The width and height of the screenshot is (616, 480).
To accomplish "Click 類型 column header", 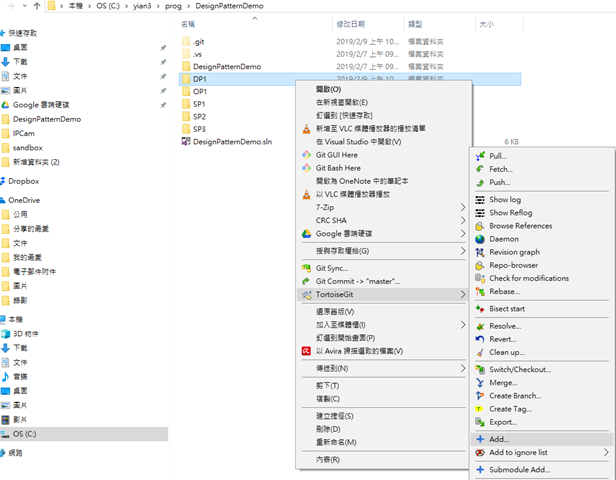I will [x=415, y=24].
